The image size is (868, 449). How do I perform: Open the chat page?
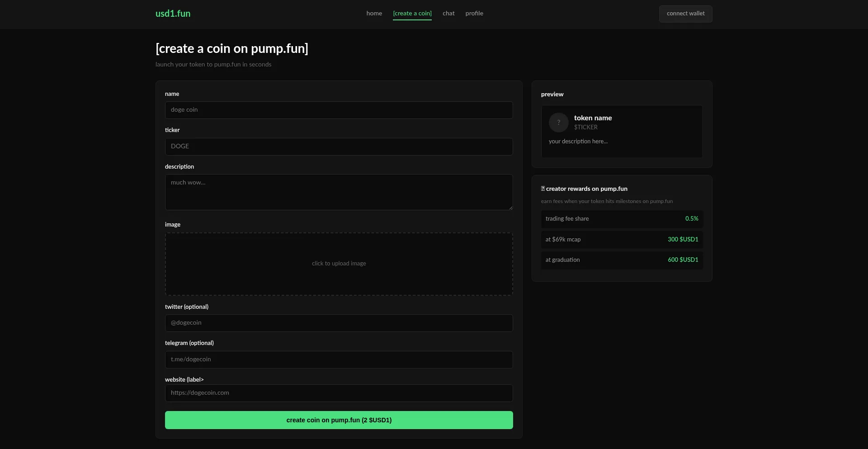[x=448, y=14]
